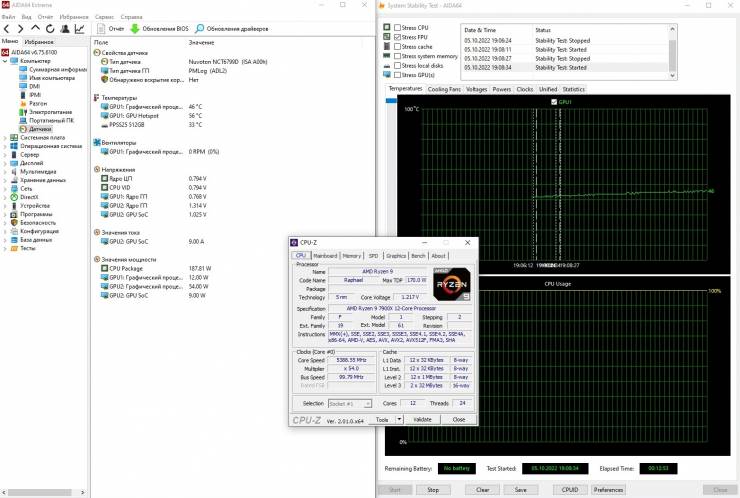Click the Системная плата icon

[14, 137]
